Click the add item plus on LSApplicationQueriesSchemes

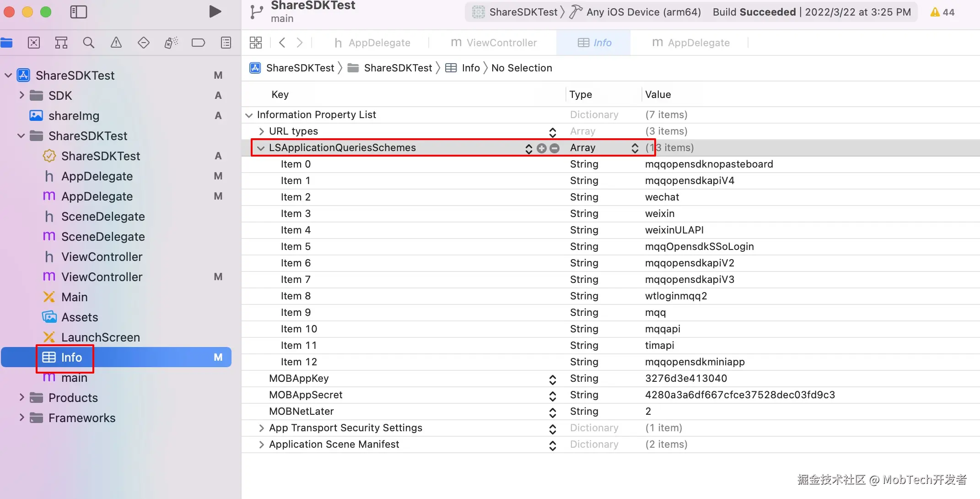point(542,148)
